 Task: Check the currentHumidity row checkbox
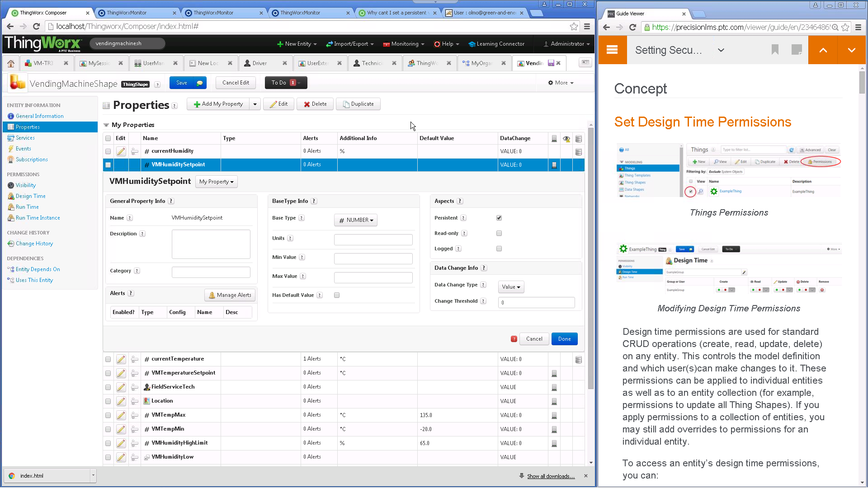[x=108, y=151]
